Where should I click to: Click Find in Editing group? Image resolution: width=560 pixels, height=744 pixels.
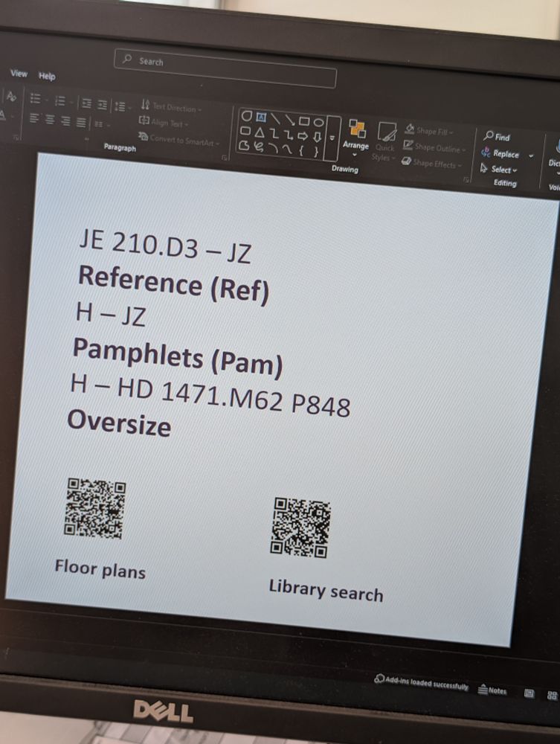click(x=497, y=137)
